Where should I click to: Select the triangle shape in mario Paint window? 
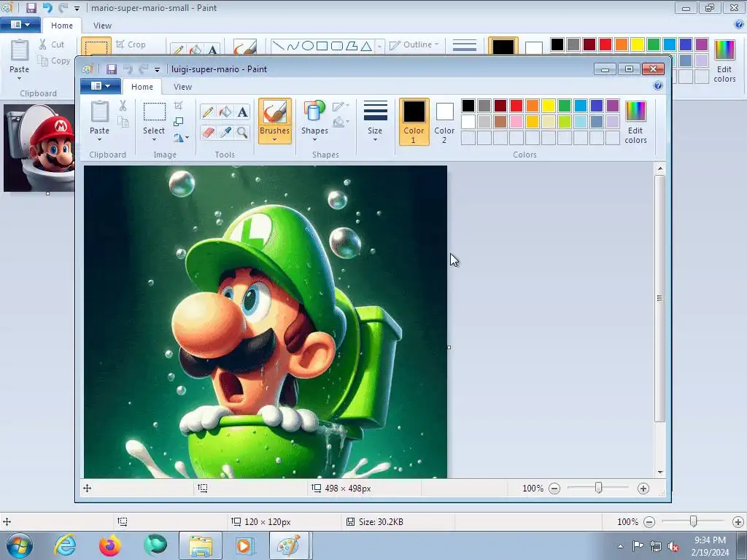366,46
